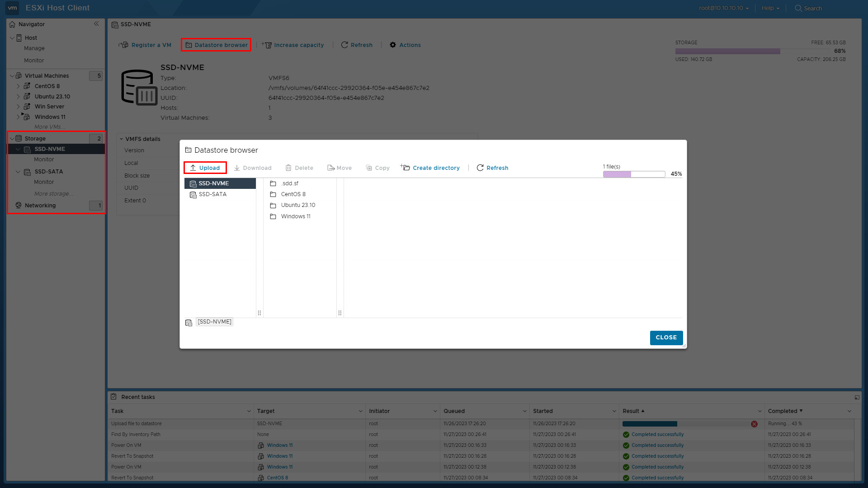This screenshot has height=488, width=868.
Task: Expand the Ubuntu 23.10 VM node
Action: click(18, 96)
